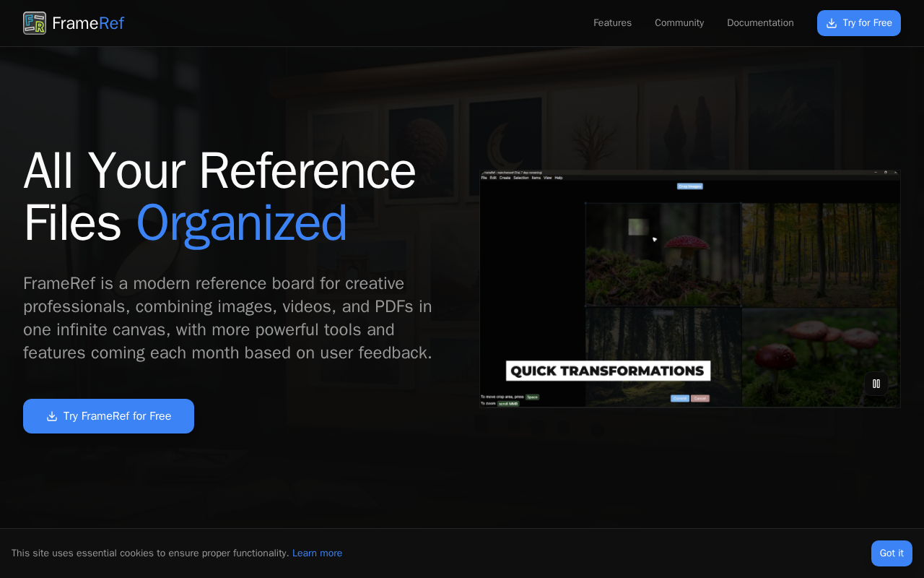Click the blue word Organized in the headline

[242, 223]
